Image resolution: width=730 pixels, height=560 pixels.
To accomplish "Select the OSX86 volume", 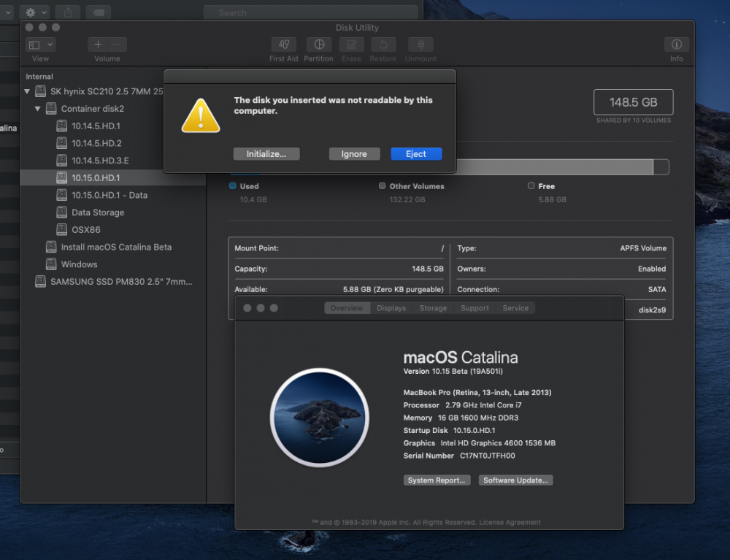I will 85,229.
